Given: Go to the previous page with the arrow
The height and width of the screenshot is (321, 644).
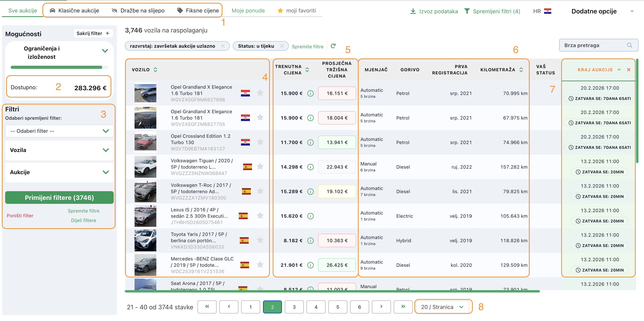Looking at the screenshot, I should (228, 307).
